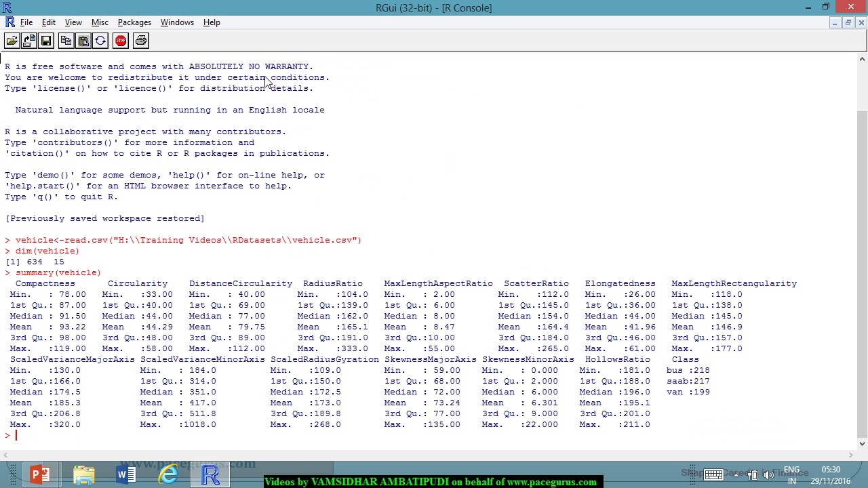Show hidden tray icons arrow
The image size is (868, 488).
click(x=736, y=475)
